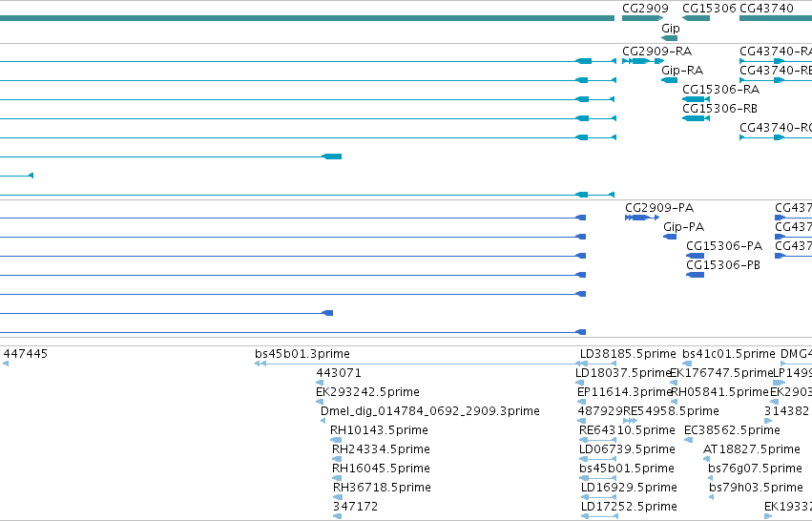Click the bs45b01.5prime EST label
812x521 pixels.
pos(627,469)
